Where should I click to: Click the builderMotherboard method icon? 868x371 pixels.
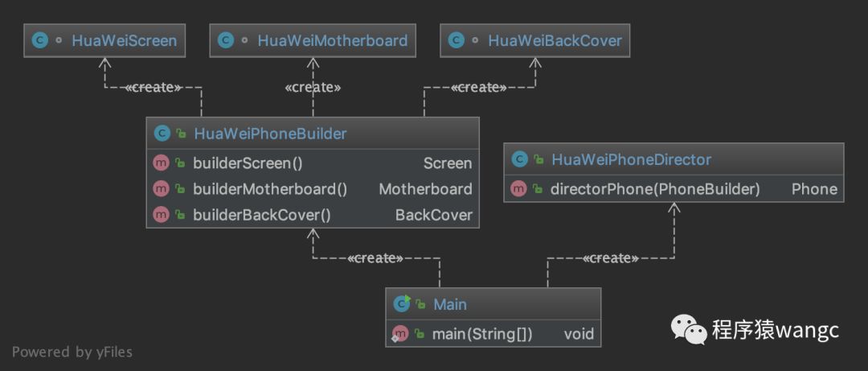tap(161, 188)
